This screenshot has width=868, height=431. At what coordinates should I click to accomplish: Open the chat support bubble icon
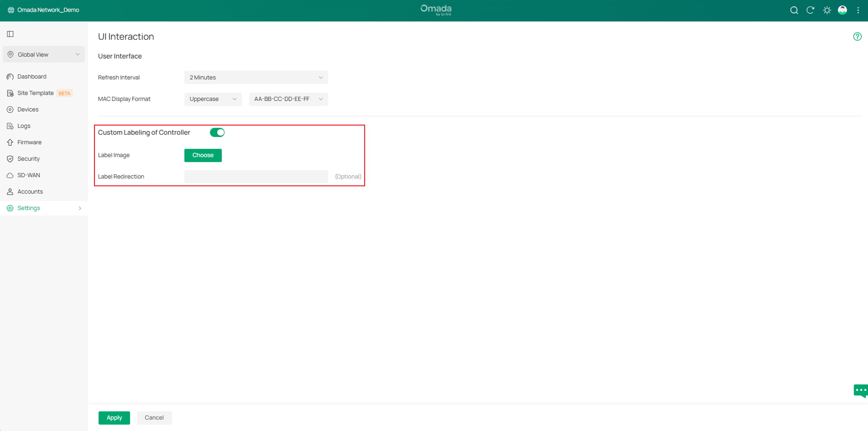coord(861,391)
